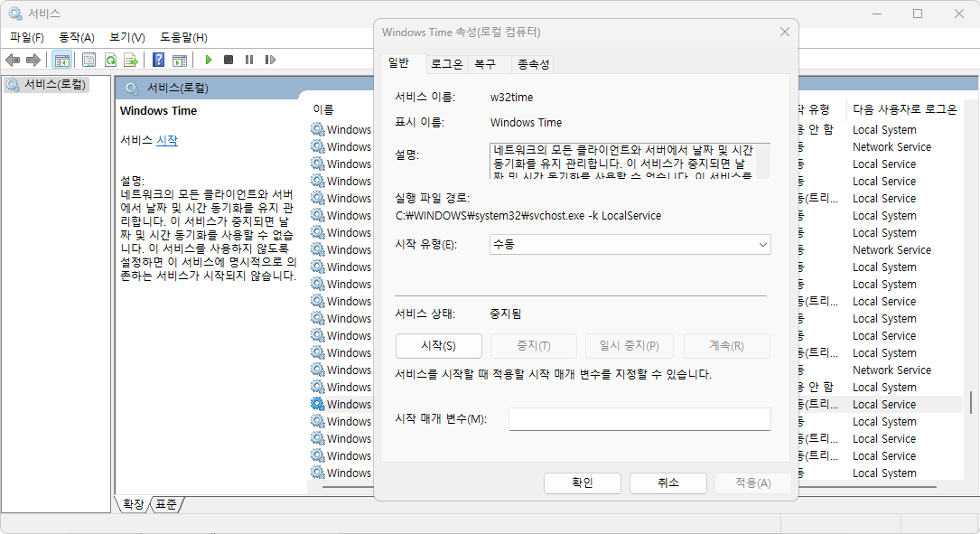The width and height of the screenshot is (980, 534).
Task: Start service with green play icon
Action: tap(209, 60)
